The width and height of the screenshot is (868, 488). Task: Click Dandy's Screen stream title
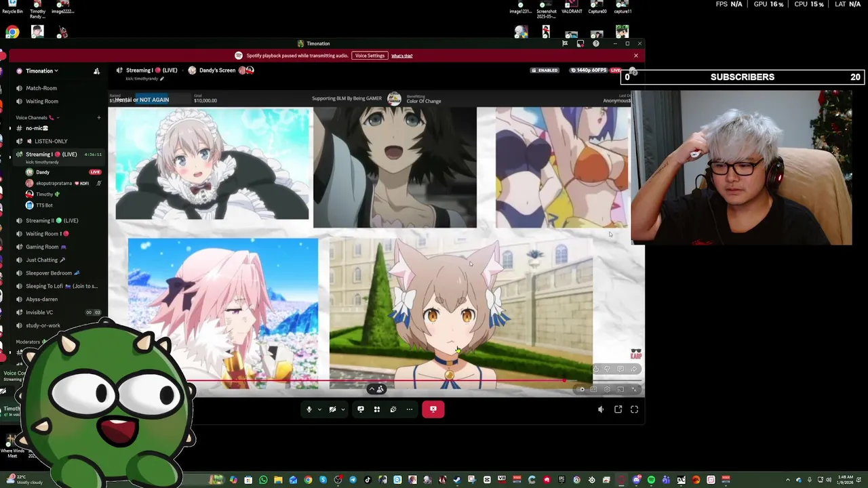217,70
